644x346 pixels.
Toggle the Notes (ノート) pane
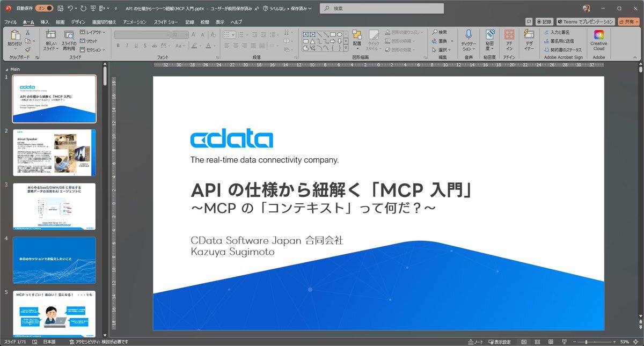tap(476, 342)
